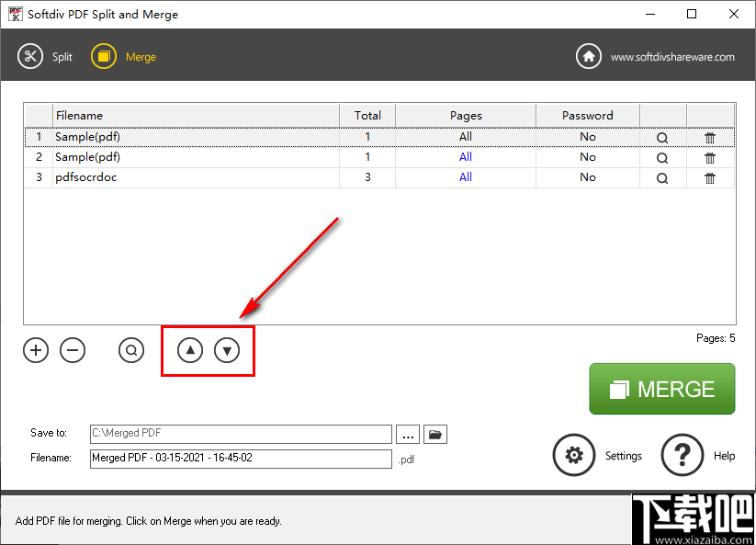Image resolution: width=756 pixels, height=545 pixels.
Task: Click 'All' pages link for pdfsocrdoc
Action: [466, 177]
